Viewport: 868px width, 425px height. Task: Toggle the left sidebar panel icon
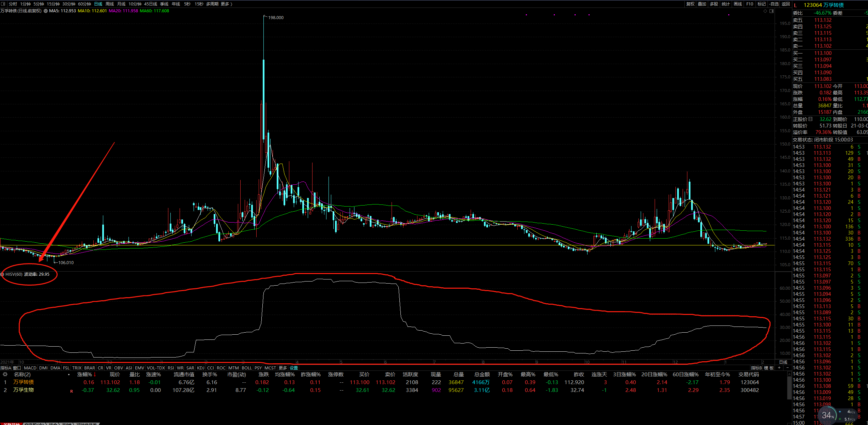[x=3, y=4]
